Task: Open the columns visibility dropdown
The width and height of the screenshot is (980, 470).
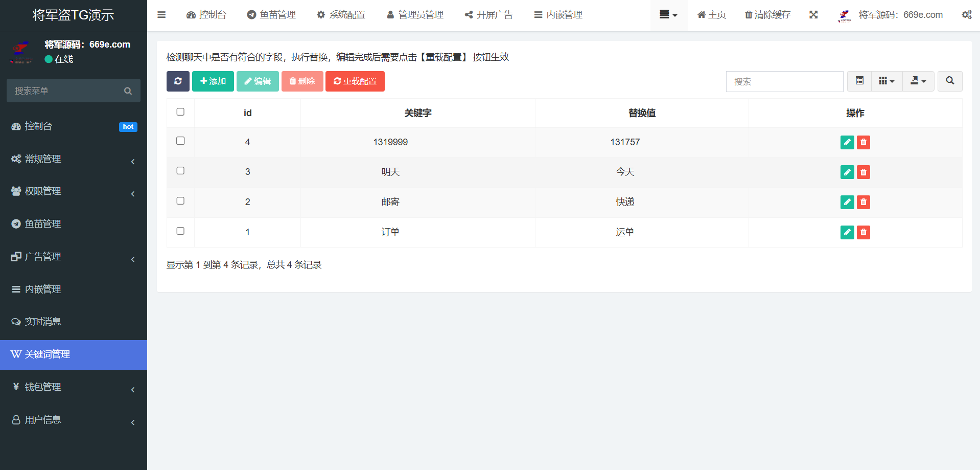Action: pyautogui.click(x=886, y=81)
